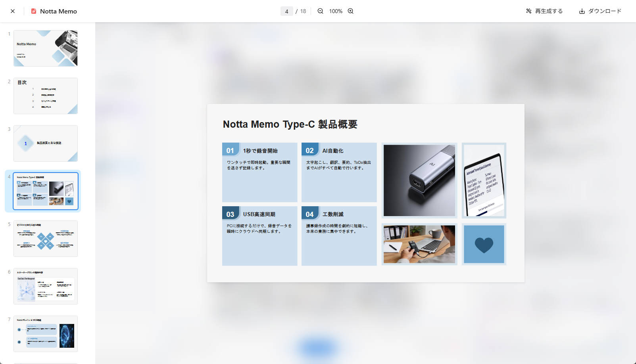Open slide 2 目次 thumbnail
The height and width of the screenshot is (364, 636).
coord(46,96)
